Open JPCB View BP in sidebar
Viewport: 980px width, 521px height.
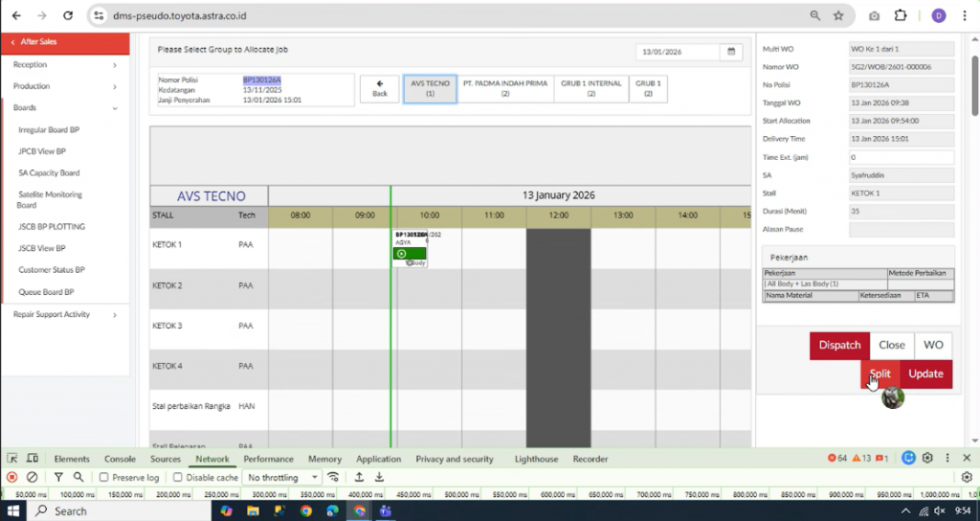coord(42,151)
